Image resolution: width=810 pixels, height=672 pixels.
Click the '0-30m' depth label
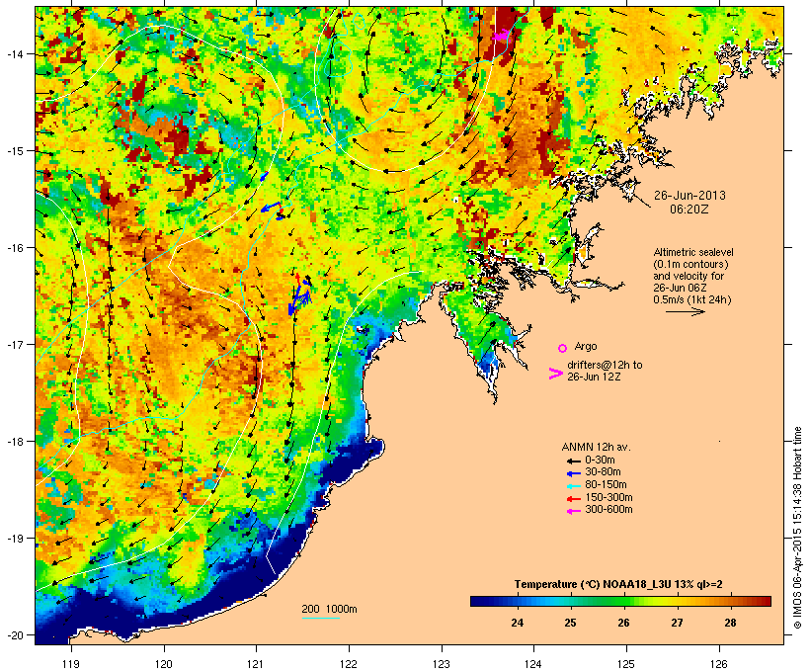click(600, 461)
